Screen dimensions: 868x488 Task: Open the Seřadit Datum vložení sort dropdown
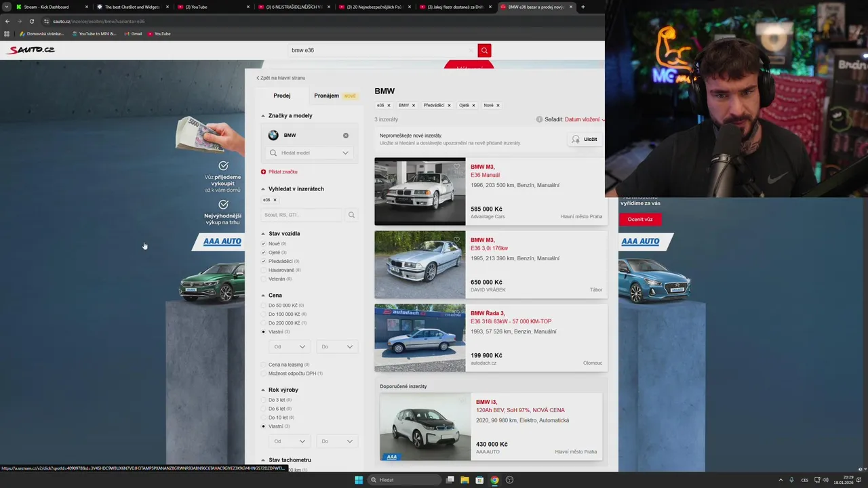click(584, 119)
